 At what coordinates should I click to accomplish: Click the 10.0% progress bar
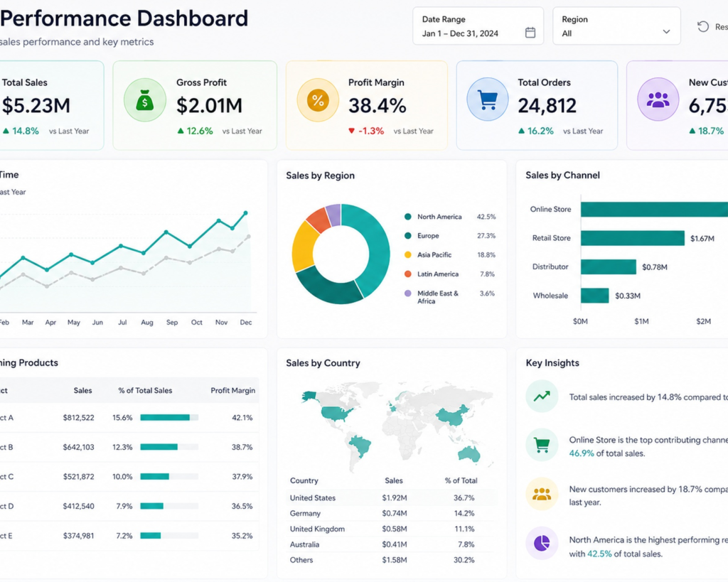pos(169,476)
